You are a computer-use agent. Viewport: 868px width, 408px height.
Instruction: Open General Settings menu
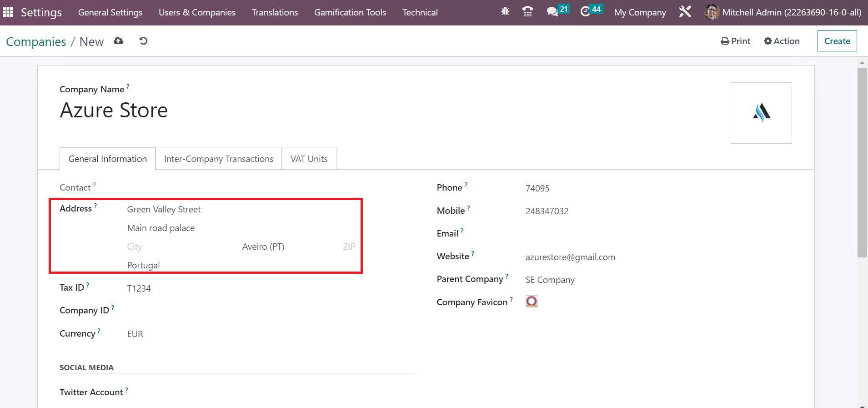click(110, 12)
